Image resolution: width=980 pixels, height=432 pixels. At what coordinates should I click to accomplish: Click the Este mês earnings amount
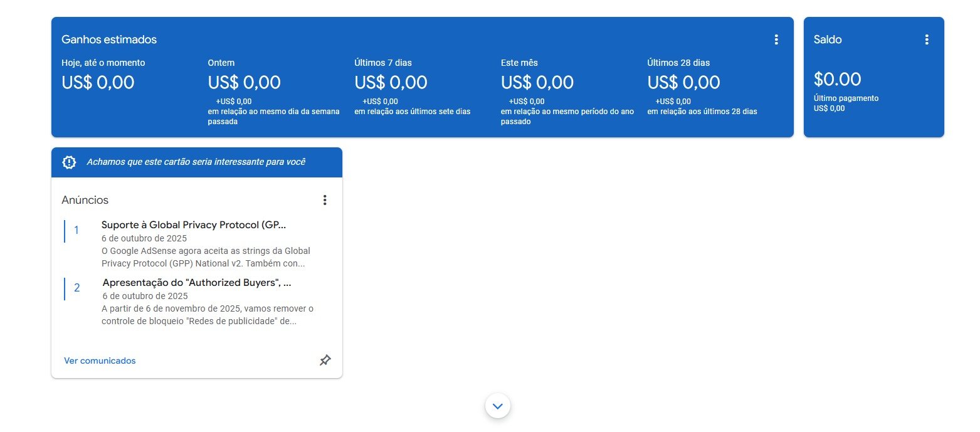point(537,82)
